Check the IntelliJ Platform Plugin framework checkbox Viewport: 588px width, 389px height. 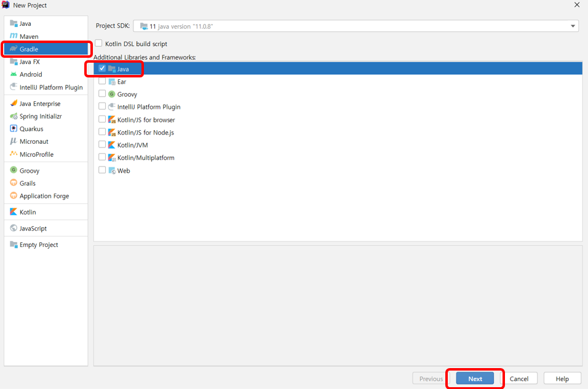click(x=102, y=106)
